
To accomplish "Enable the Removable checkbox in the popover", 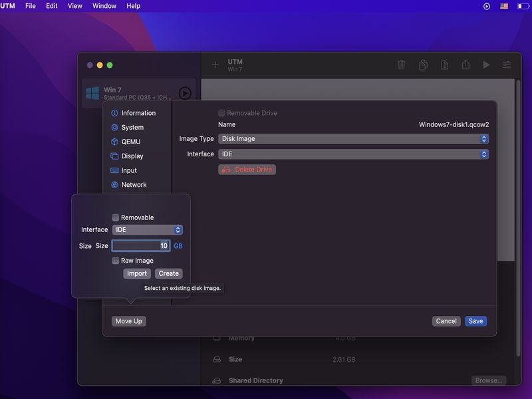I will point(115,217).
